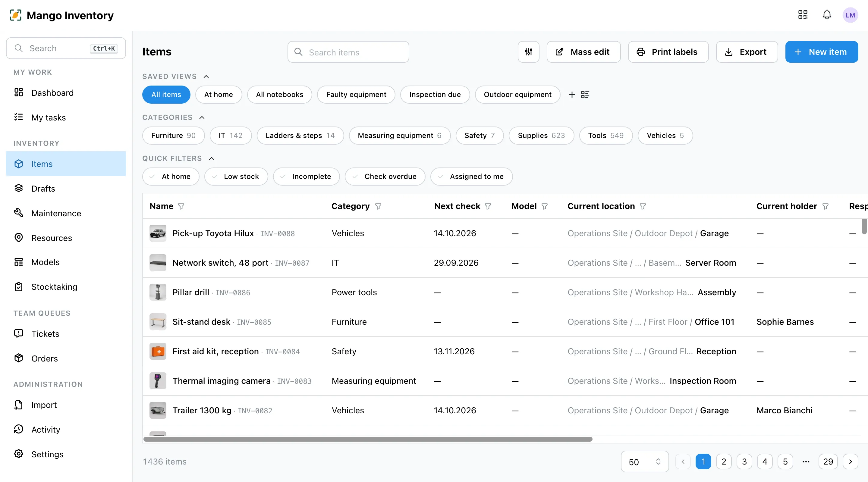
Task: Toggle the At home quick filter
Action: pos(171,177)
